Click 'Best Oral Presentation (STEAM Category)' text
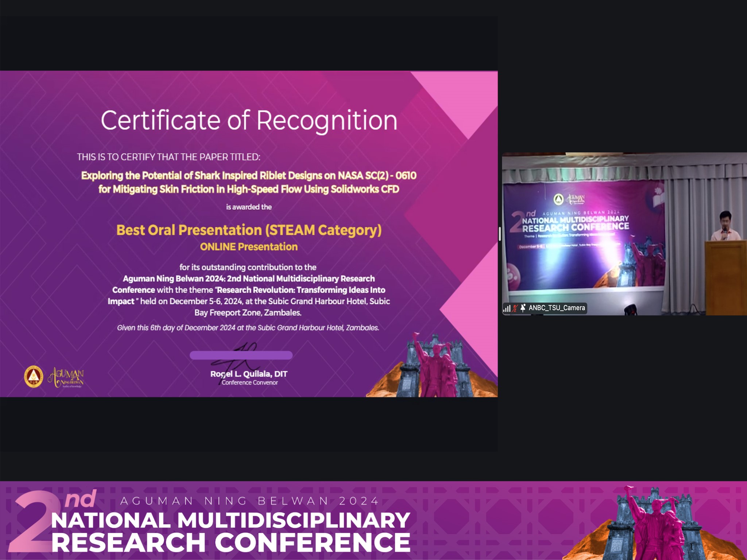The height and width of the screenshot is (560, 747). click(249, 230)
